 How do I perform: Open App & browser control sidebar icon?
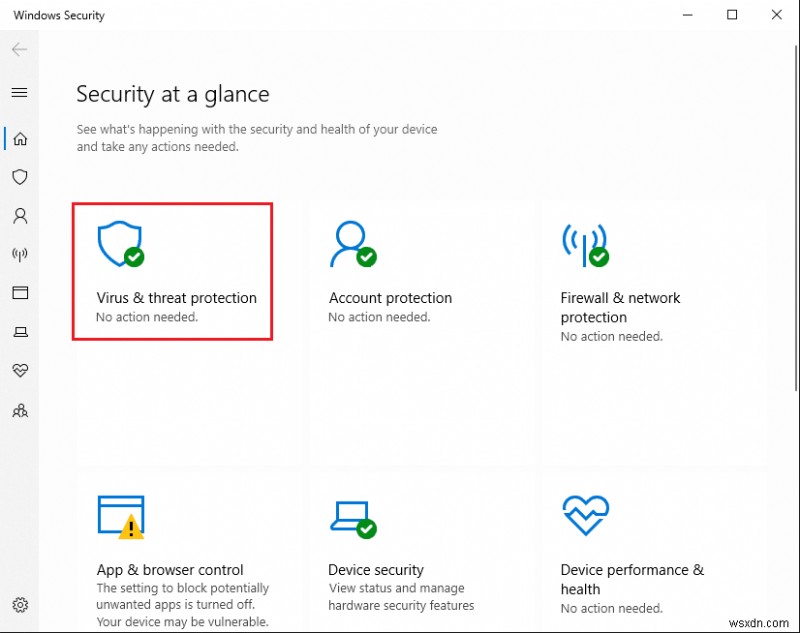point(19,293)
